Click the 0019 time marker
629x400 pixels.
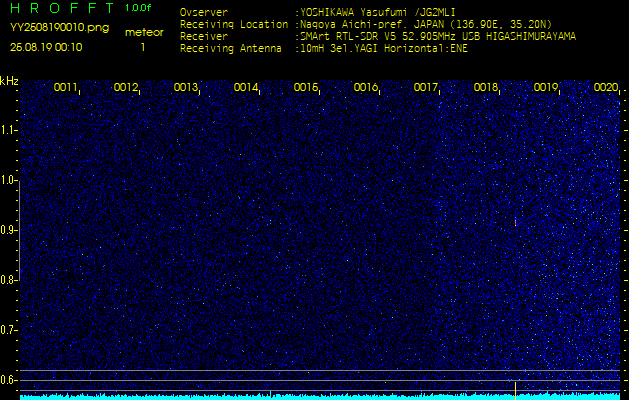(545, 87)
